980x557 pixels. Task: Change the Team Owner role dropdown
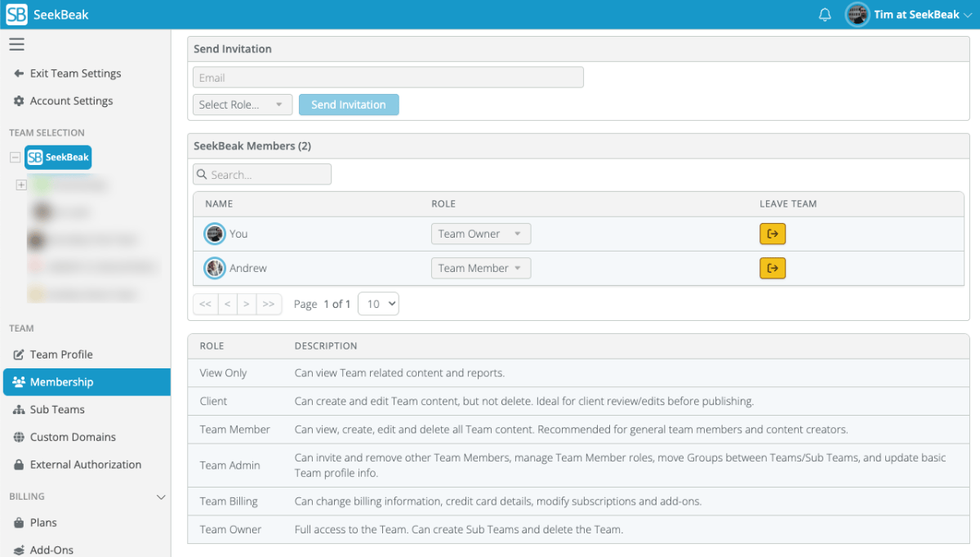pyautogui.click(x=480, y=234)
